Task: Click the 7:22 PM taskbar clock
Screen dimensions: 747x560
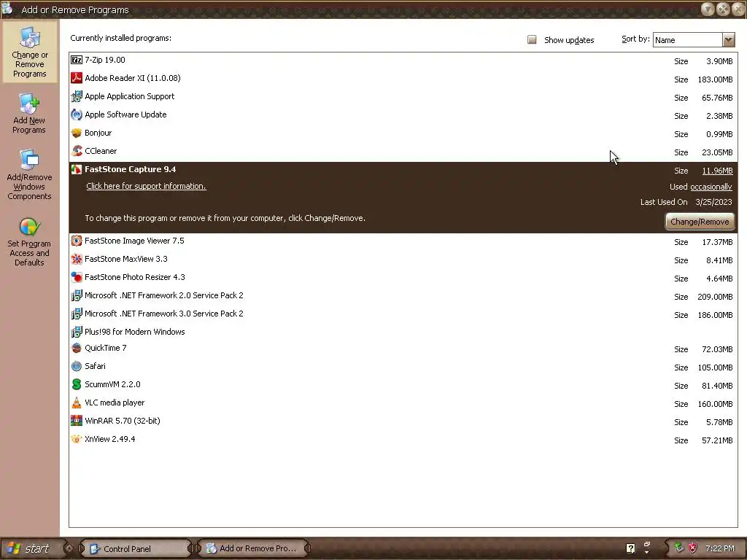Action: [x=720, y=548]
